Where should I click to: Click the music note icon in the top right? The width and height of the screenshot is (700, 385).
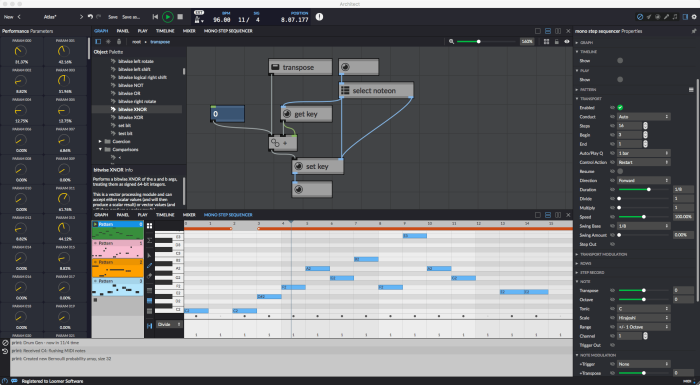point(675,17)
